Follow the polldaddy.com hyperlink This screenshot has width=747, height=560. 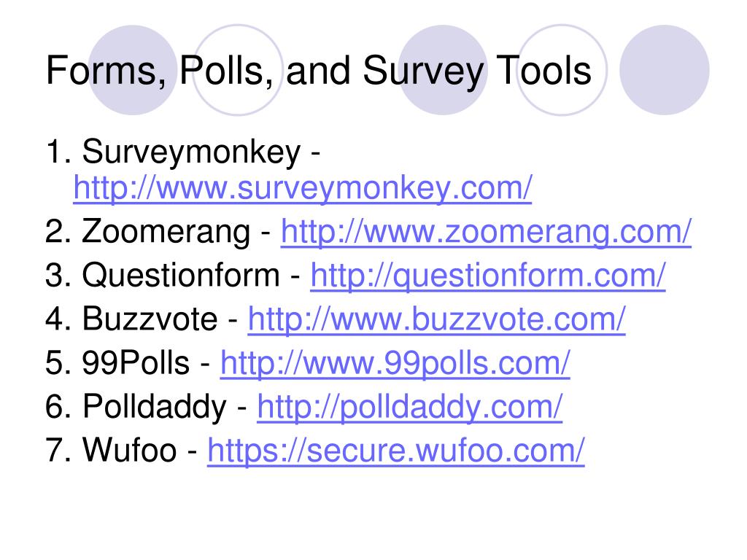click(410, 407)
